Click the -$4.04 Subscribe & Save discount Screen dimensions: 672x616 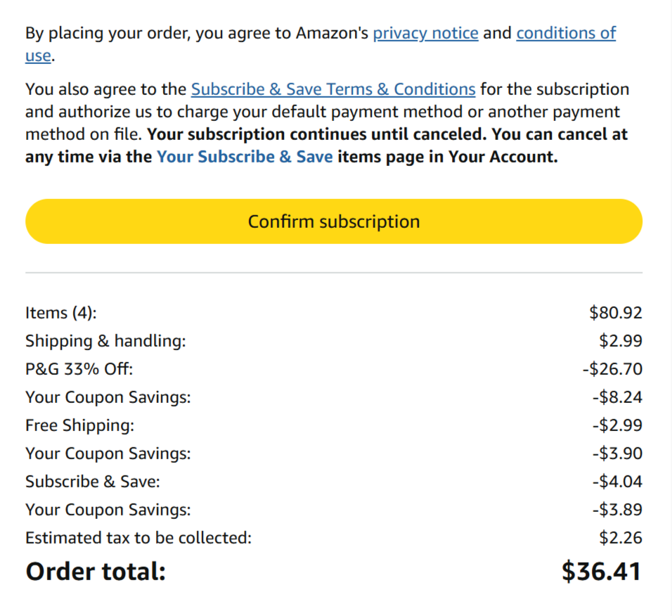pos(616,482)
